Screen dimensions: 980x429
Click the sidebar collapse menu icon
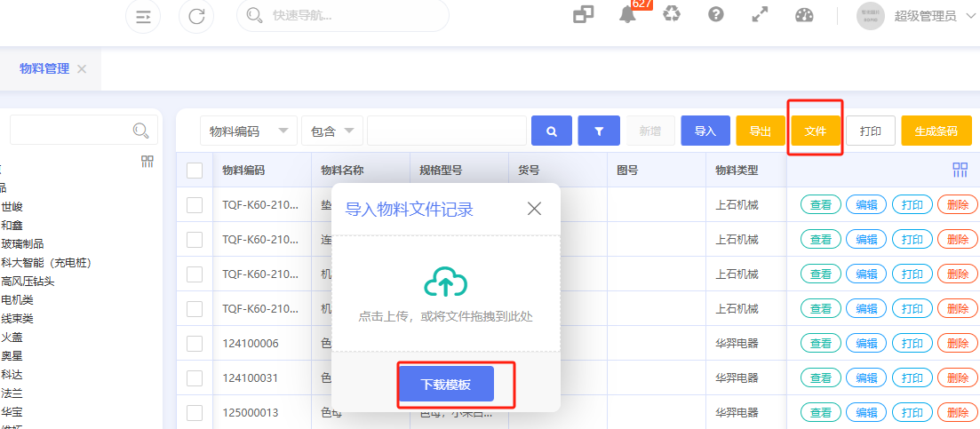(x=143, y=16)
